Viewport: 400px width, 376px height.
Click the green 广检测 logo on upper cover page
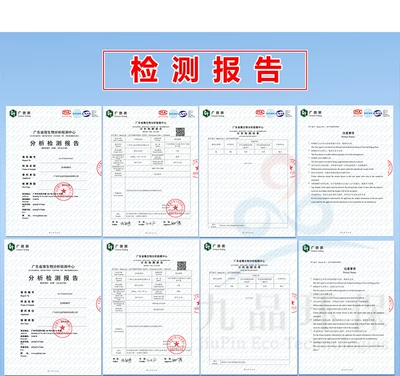click(x=20, y=113)
